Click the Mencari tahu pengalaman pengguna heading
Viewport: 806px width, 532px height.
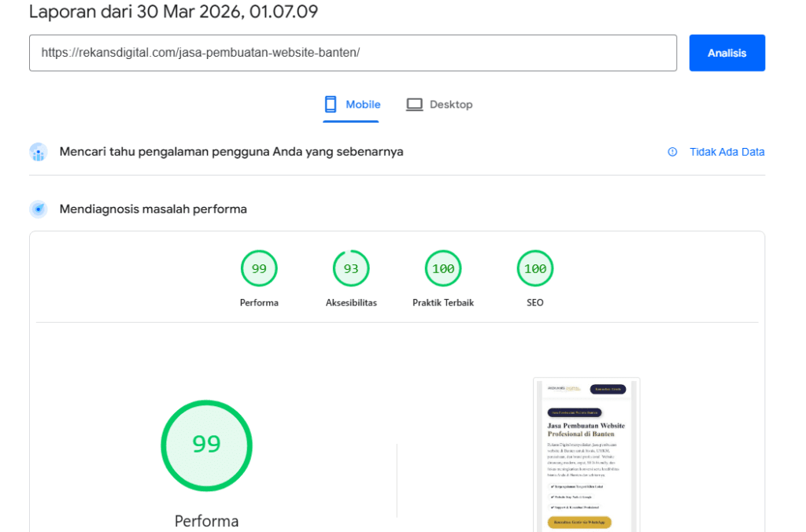pyautogui.click(x=231, y=152)
